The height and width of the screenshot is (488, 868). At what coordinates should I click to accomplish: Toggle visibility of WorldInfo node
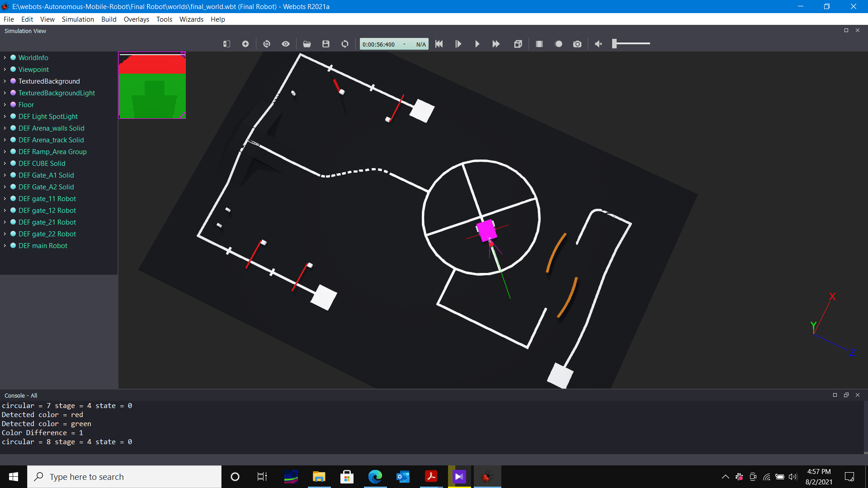click(14, 57)
